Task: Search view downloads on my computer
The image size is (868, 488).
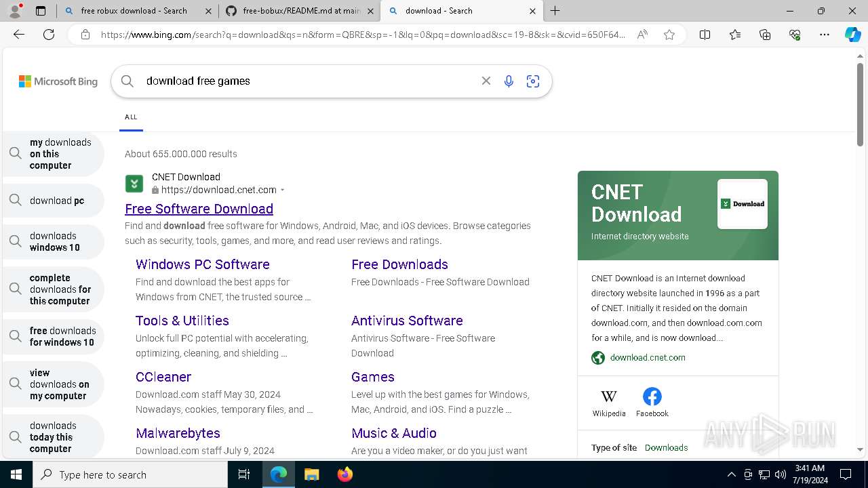Action: tap(54, 384)
